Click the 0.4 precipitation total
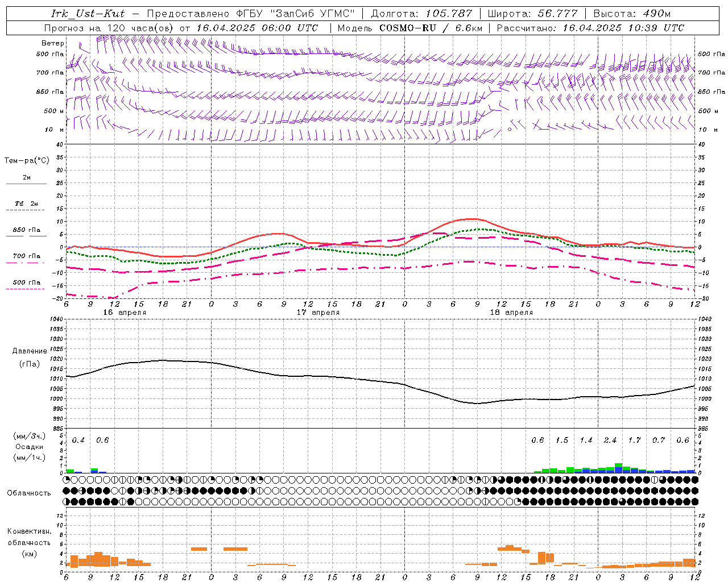This screenshot has height=582, width=728. 78,440
